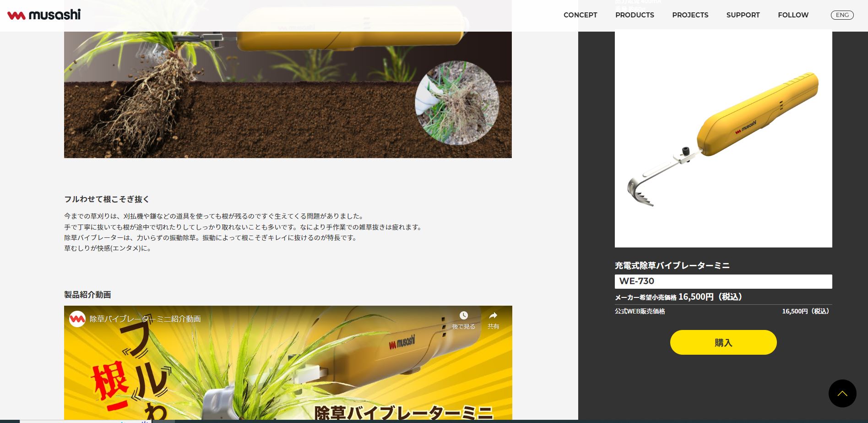The image size is (868, 423).
Task: Click the circular hand-pulling weed photo
Action: click(x=457, y=103)
